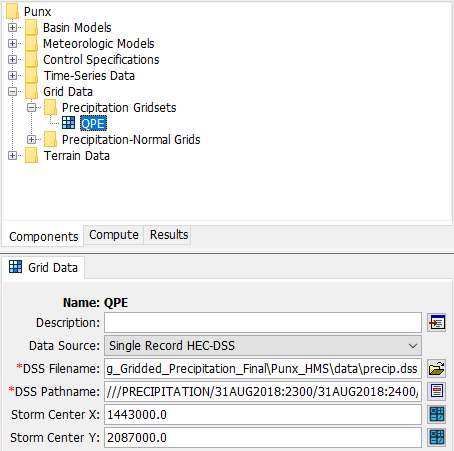The width and height of the screenshot is (454, 451).
Task: Browse for DSS file with folder icon
Action: coord(437,368)
